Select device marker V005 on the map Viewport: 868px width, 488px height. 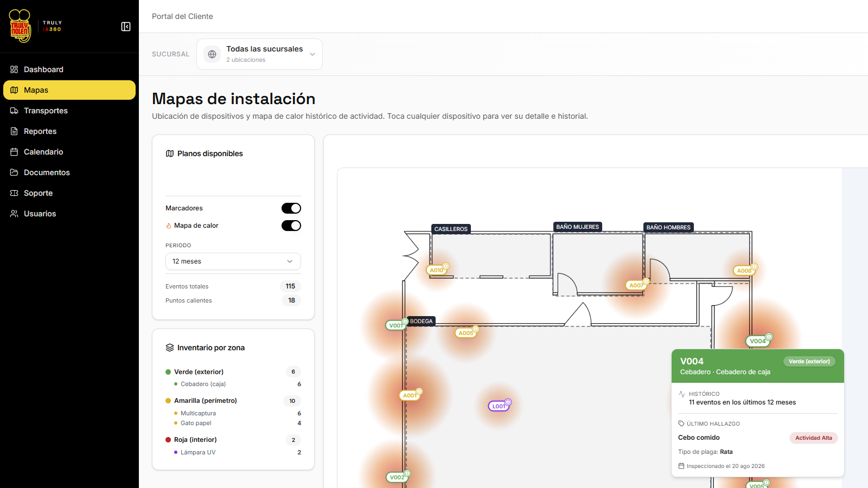click(x=757, y=485)
